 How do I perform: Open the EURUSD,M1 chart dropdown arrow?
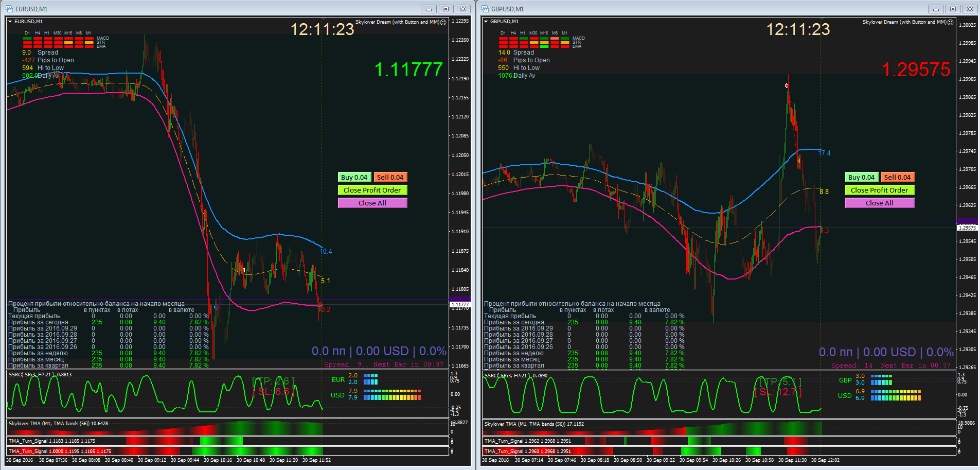pyautogui.click(x=10, y=22)
